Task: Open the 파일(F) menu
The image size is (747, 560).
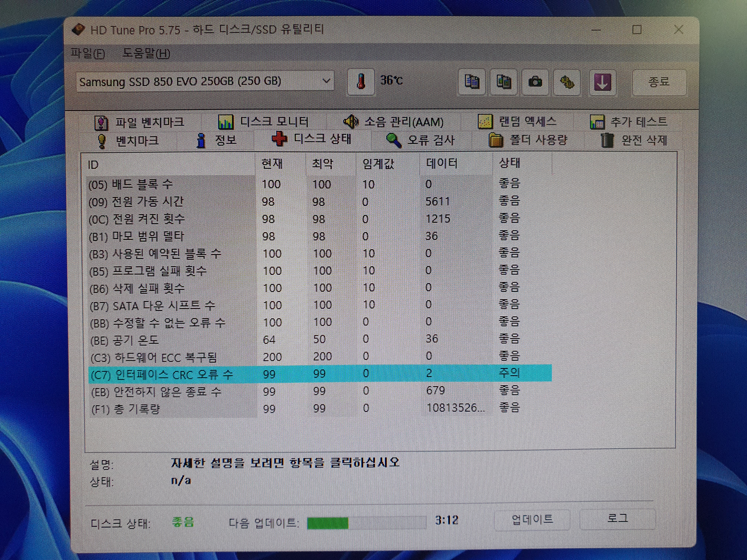Action: coord(88,54)
